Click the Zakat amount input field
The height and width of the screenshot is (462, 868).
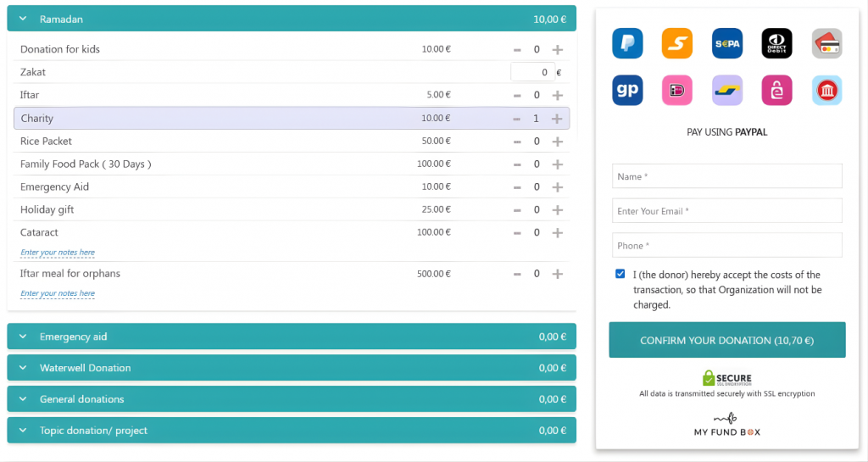click(x=532, y=73)
